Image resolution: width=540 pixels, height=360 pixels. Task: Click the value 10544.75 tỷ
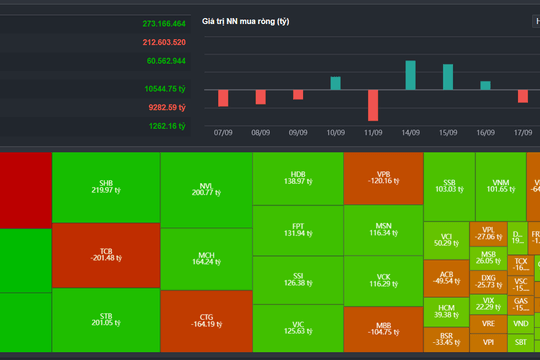[x=165, y=89]
